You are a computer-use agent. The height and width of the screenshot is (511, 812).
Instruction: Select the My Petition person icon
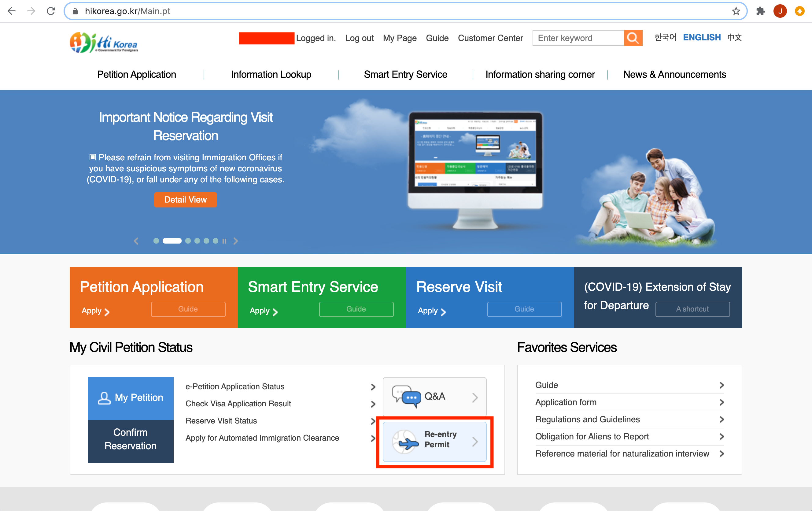tap(104, 397)
